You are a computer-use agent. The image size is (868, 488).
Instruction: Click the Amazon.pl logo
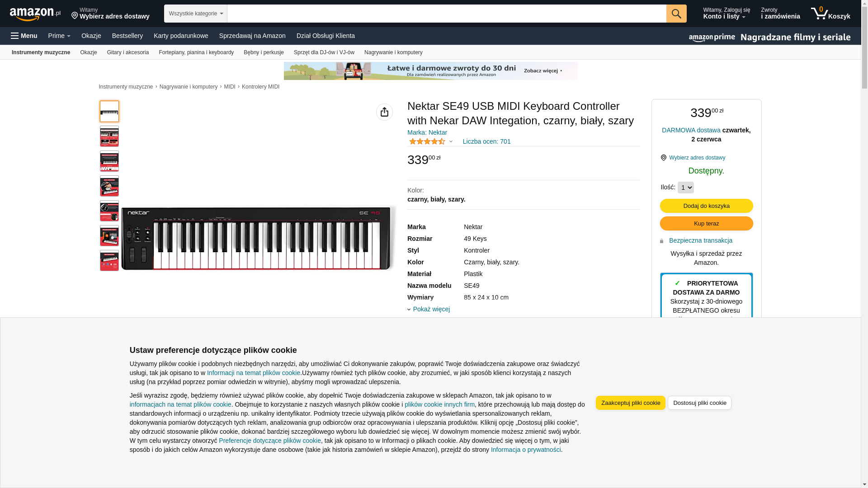click(35, 14)
